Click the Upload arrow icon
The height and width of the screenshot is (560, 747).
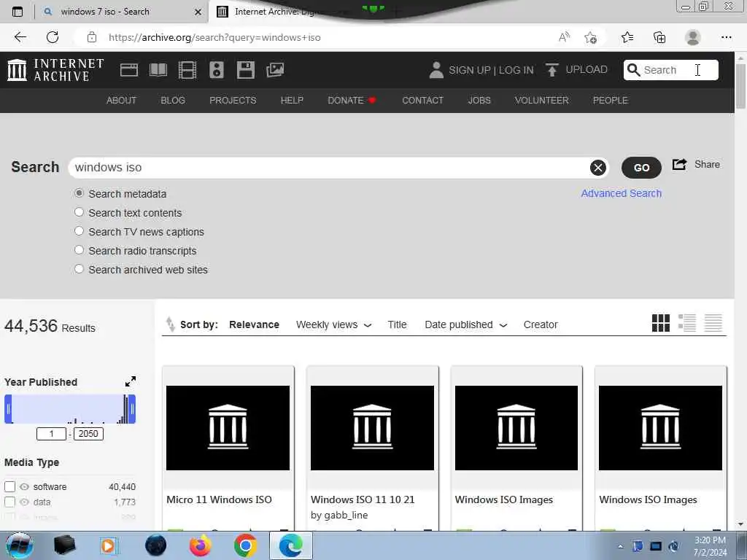[x=551, y=70]
